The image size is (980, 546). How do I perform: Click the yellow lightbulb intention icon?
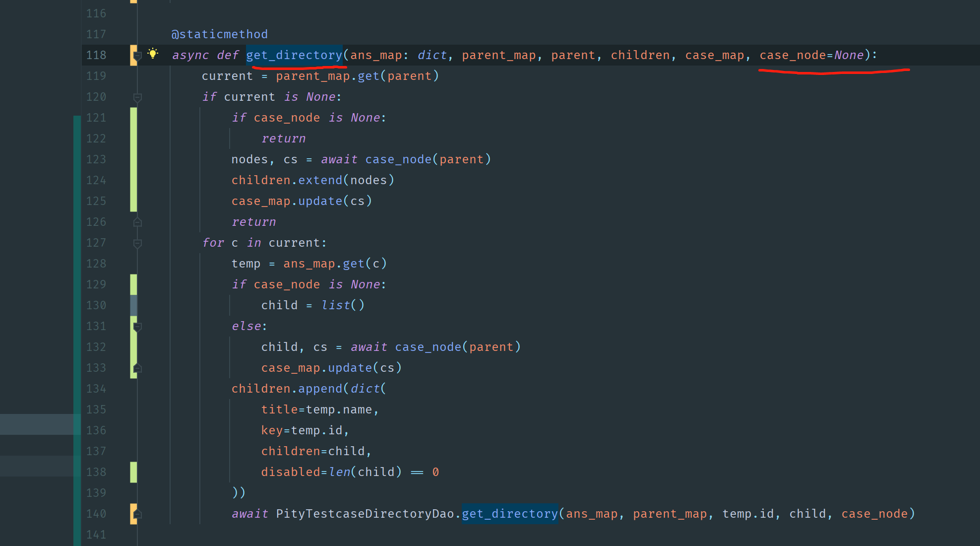pos(153,54)
